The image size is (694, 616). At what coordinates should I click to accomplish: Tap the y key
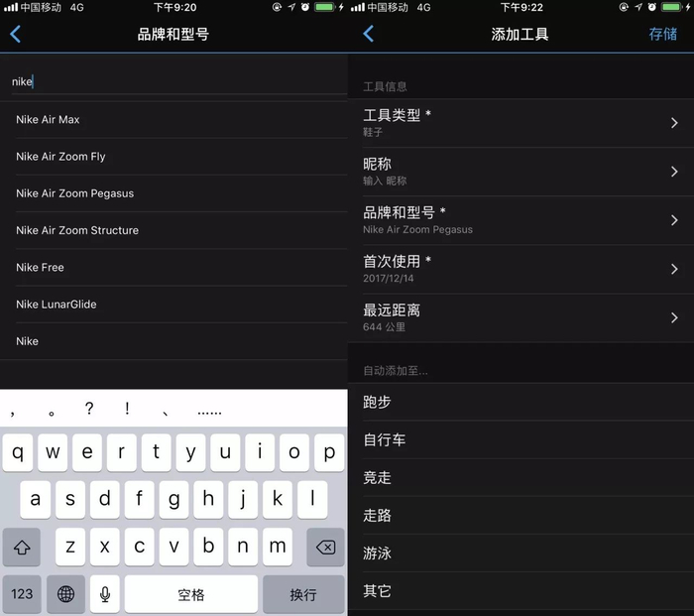[x=190, y=452]
